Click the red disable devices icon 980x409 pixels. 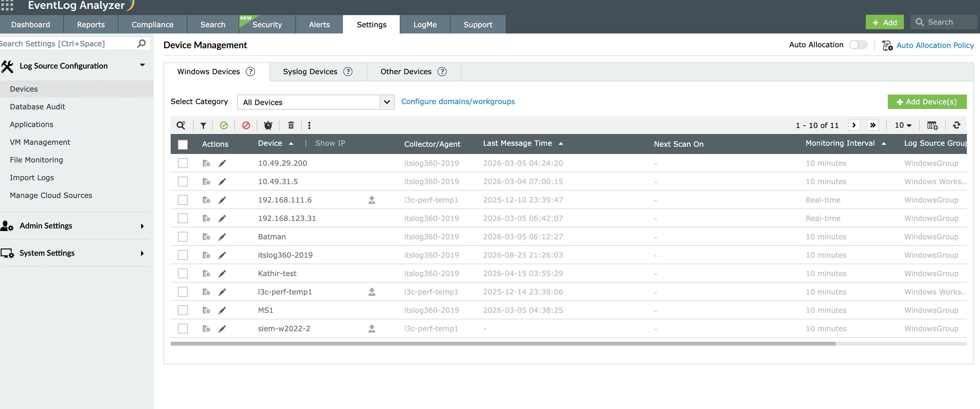pos(246,125)
